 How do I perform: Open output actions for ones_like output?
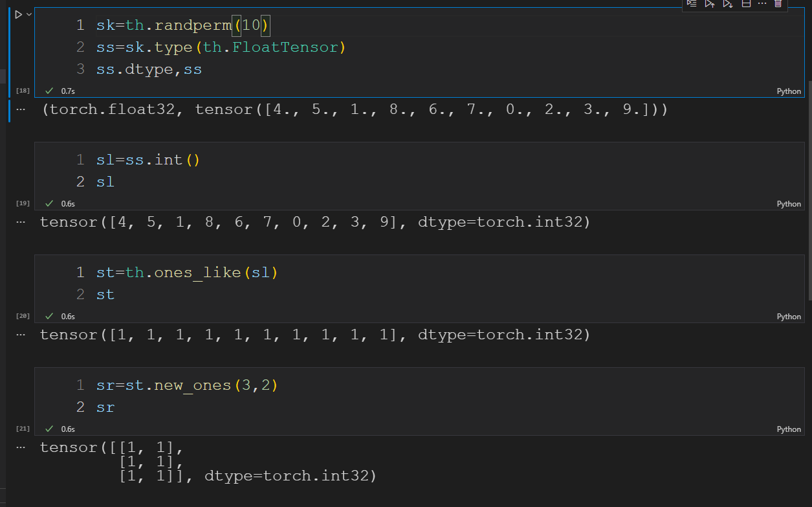(21, 335)
